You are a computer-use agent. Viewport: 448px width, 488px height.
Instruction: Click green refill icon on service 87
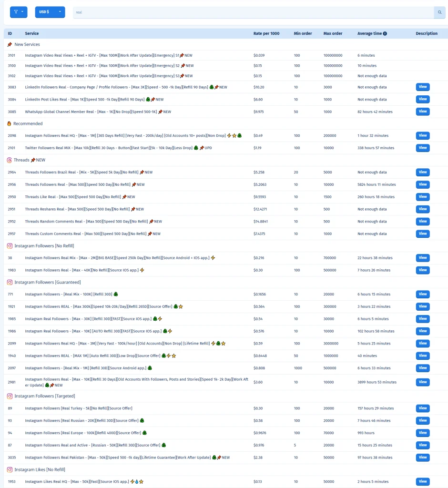[x=164, y=445]
